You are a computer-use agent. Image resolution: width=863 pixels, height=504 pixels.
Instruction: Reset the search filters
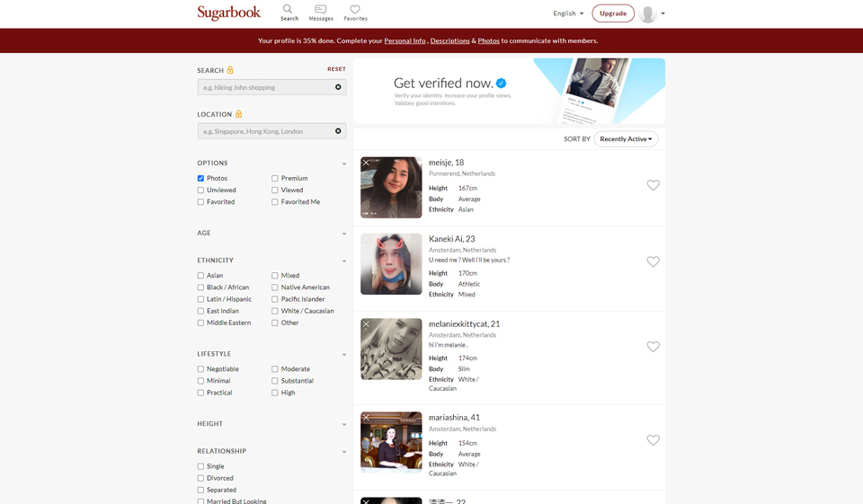pos(336,69)
